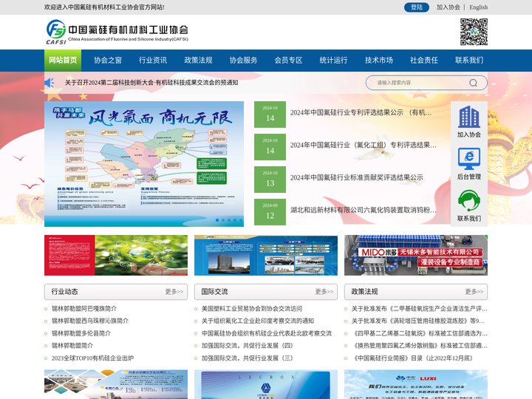Open 关于组织氟化工企业赴印度考察交流的通知
This screenshot has width=532, height=399.
click(x=258, y=321)
